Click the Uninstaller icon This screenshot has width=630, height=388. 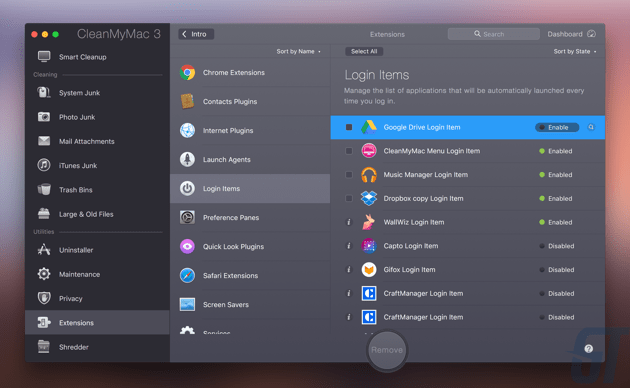pos(44,249)
